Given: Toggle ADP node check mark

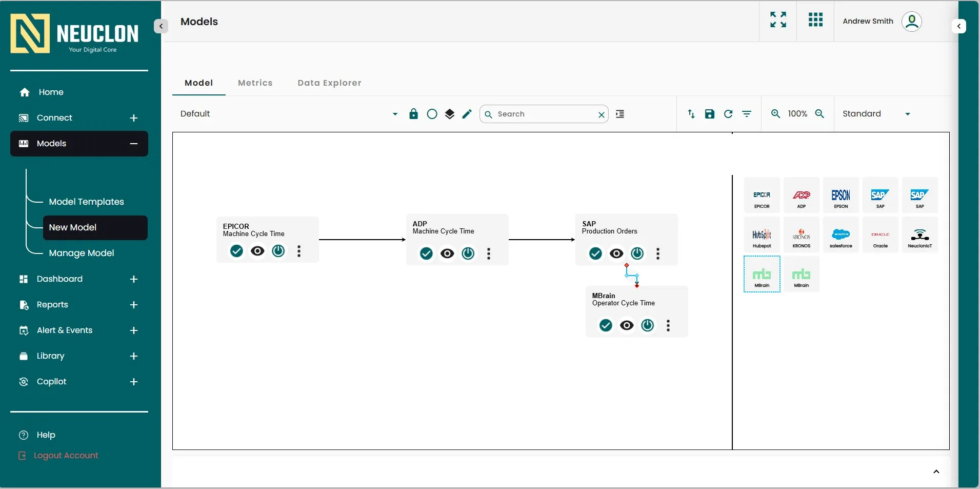Looking at the screenshot, I should point(426,253).
